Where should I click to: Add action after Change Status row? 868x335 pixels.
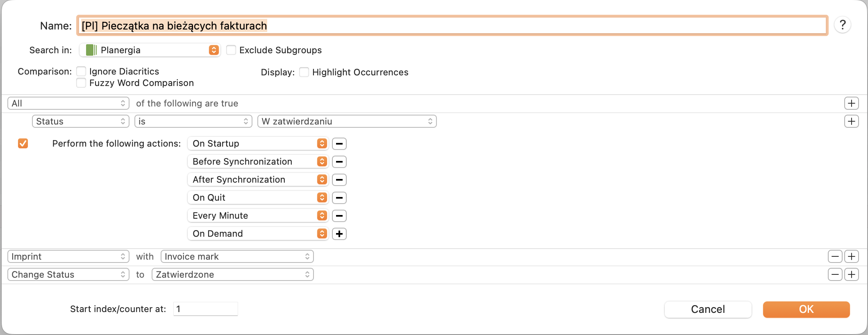pos(852,275)
